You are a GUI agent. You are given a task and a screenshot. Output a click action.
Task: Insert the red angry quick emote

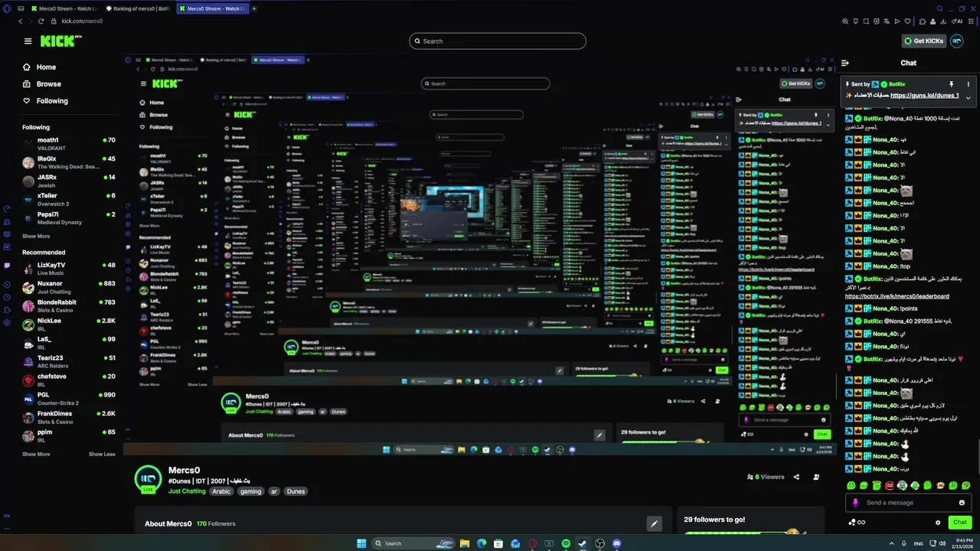[890, 485]
